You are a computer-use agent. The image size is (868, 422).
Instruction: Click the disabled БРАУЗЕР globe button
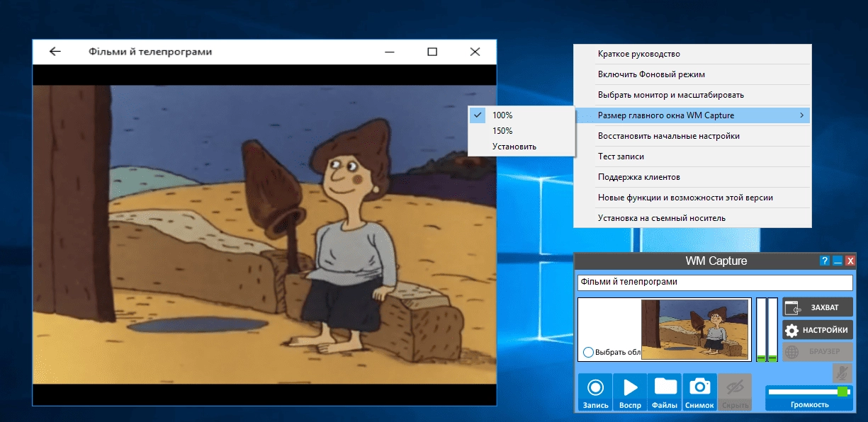coord(818,352)
